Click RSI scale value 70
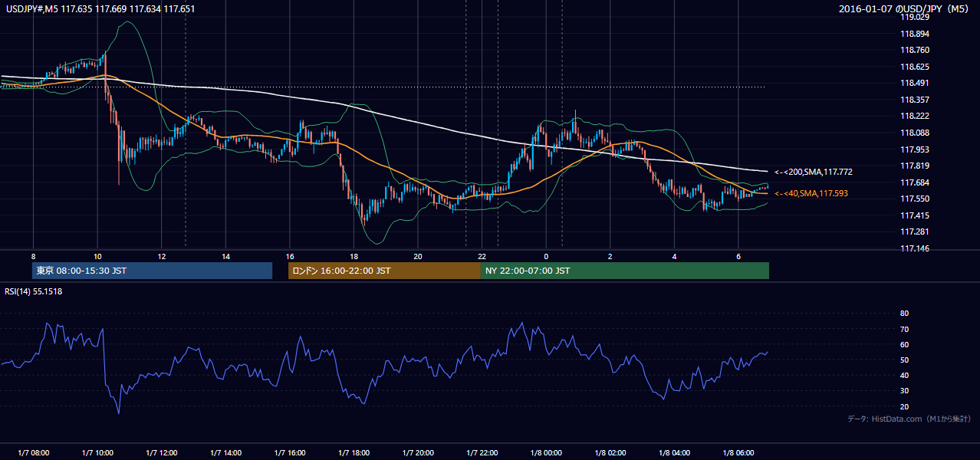Screen dimensions: 980x460 pyautogui.click(x=904, y=329)
